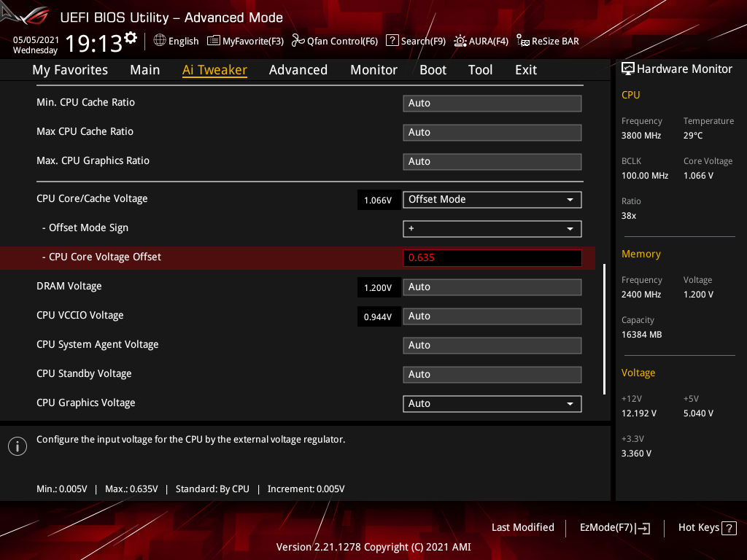This screenshot has width=747, height=560.
Task: Click the 1.200V DRAM readout box
Action: click(x=378, y=287)
